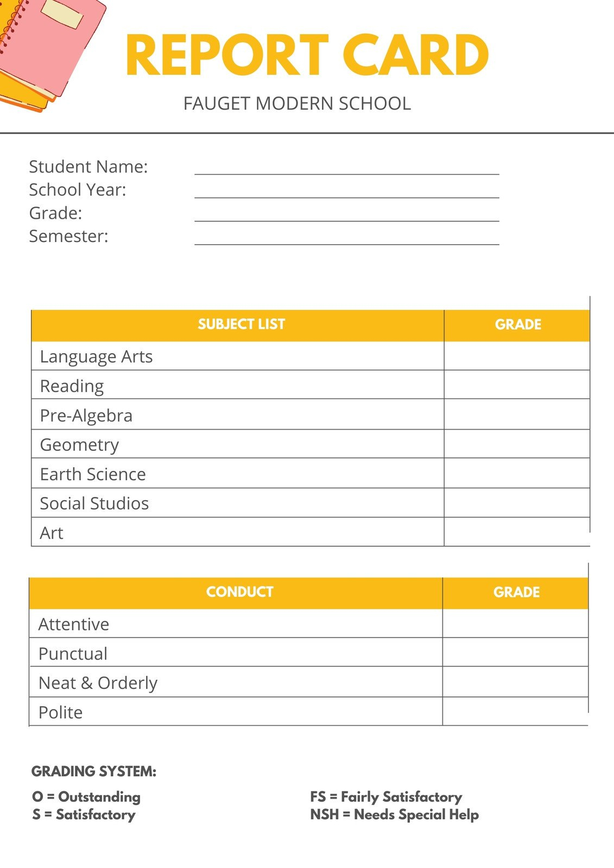This screenshot has width=614, height=868.
Task: Click the CONDUCT table header
Action: [239, 592]
